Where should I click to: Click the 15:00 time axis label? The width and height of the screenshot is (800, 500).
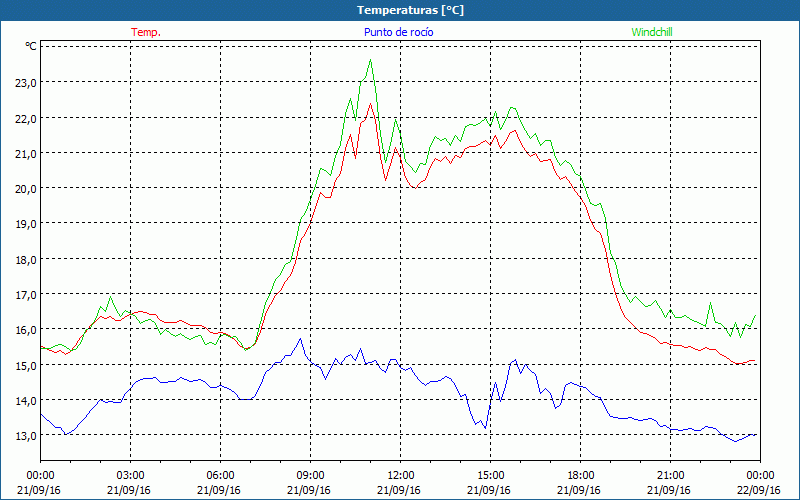coord(490,476)
